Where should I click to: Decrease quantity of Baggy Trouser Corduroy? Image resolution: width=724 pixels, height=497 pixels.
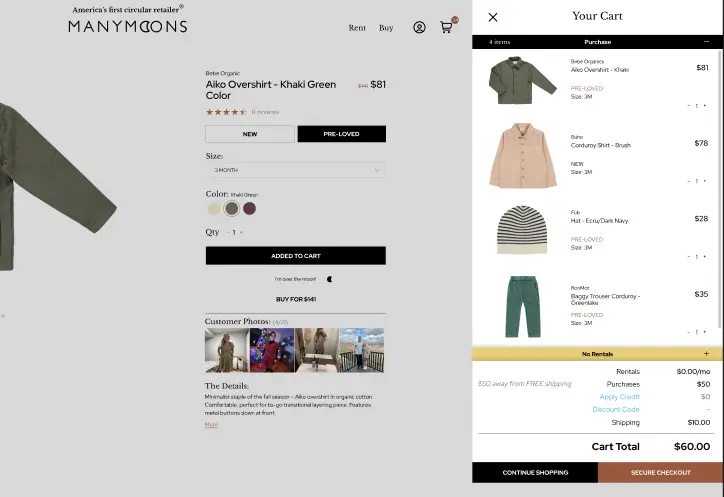coord(688,332)
